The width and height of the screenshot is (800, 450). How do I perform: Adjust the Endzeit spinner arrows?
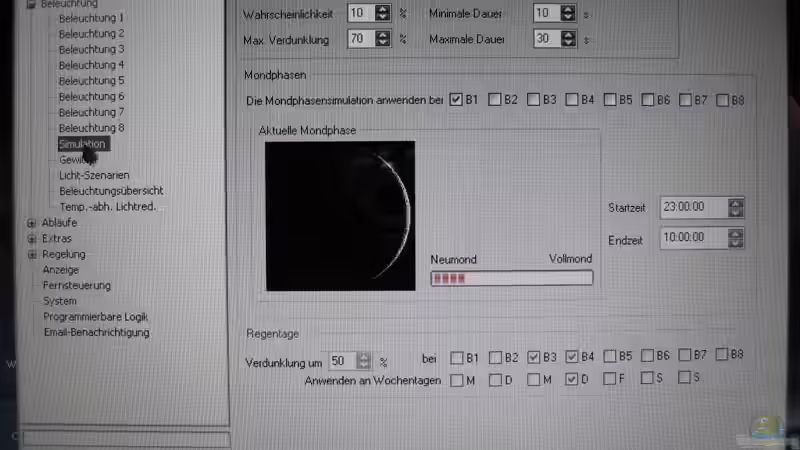click(x=736, y=238)
